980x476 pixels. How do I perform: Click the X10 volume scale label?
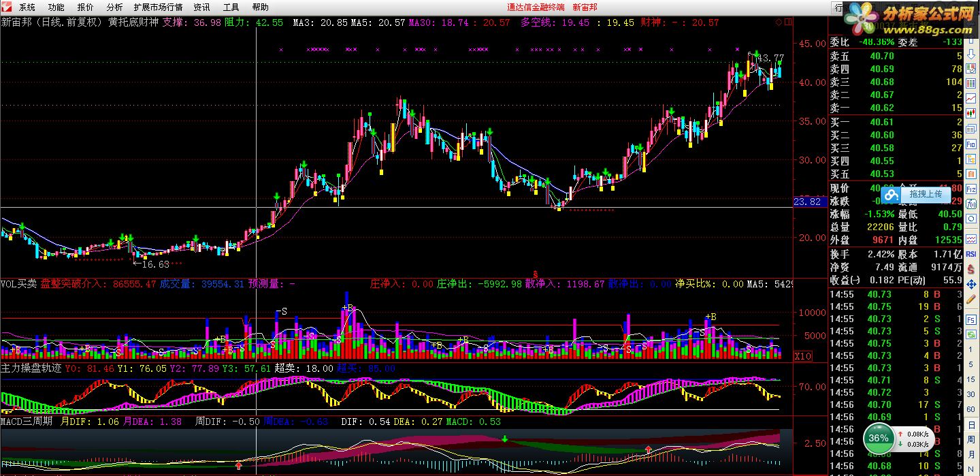[803, 356]
